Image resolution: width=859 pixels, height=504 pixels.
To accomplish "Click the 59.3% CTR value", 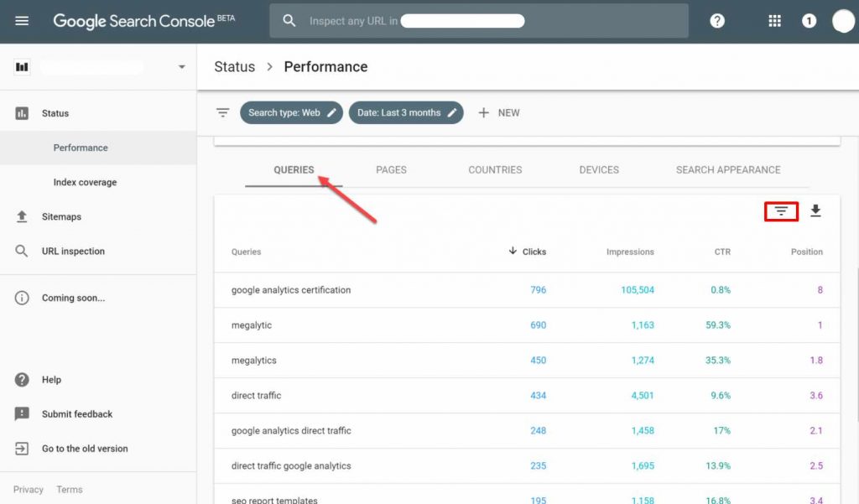I will pyautogui.click(x=718, y=325).
